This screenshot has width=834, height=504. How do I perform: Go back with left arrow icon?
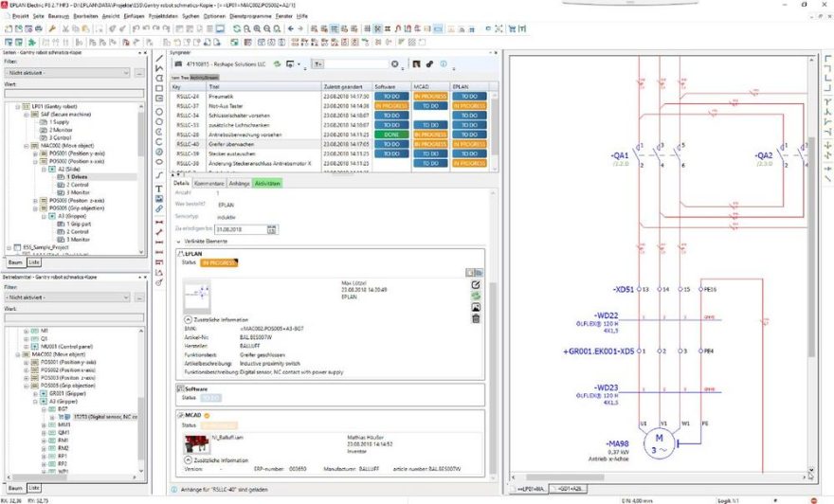pyautogui.click(x=290, y=28)
